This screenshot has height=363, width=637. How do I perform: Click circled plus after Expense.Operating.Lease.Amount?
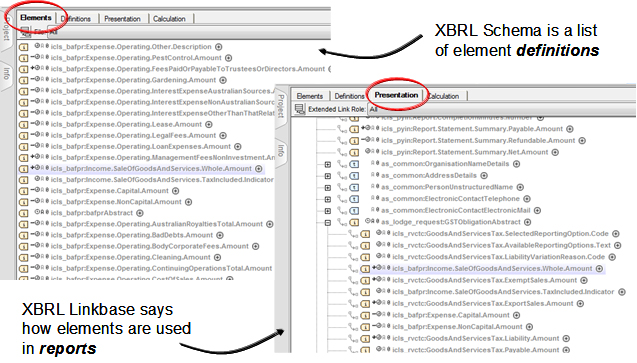point(209,125)
